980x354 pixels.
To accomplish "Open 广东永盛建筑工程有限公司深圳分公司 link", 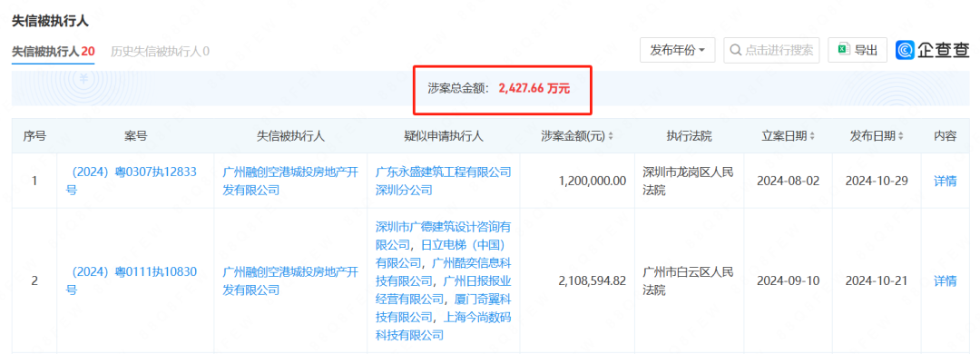I will click(444, 181).
